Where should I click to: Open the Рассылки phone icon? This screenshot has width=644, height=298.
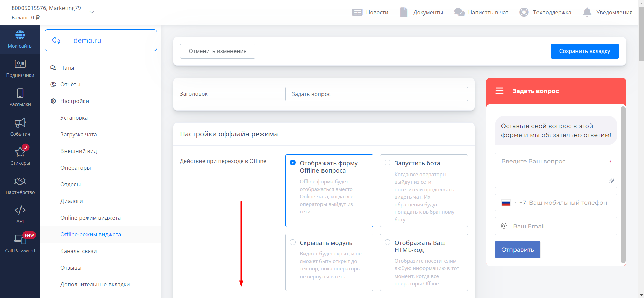(20, 93)
